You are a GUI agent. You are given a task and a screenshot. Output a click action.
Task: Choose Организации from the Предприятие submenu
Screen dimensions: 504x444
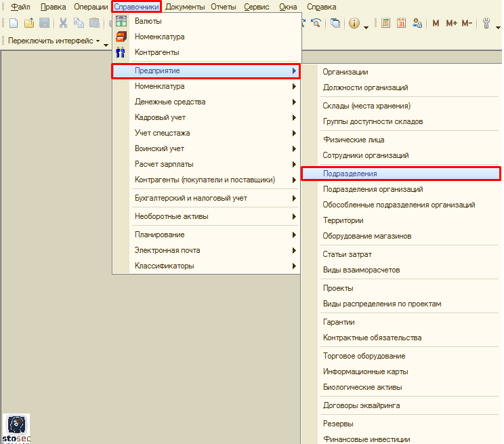point(345,72)
